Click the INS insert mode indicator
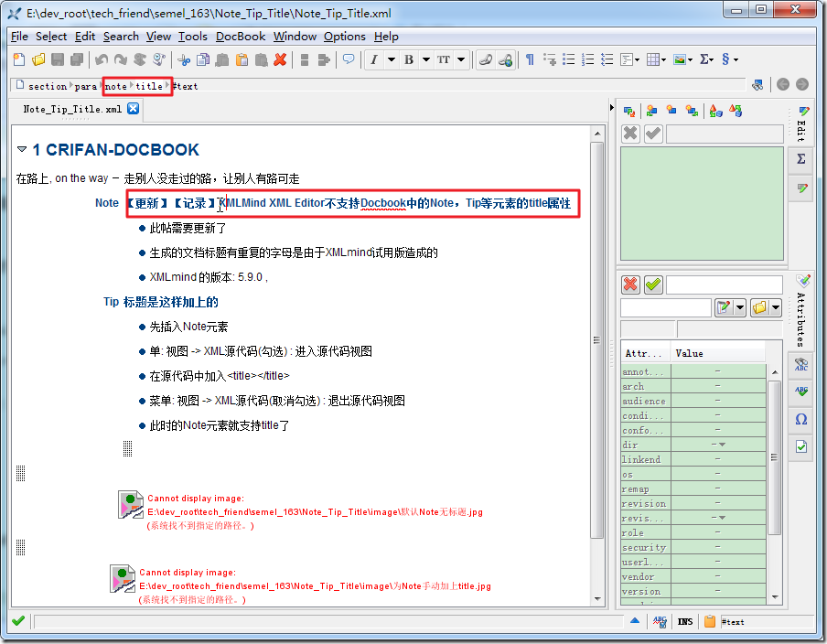The image size is (827, 644). [x=684, y=622]
